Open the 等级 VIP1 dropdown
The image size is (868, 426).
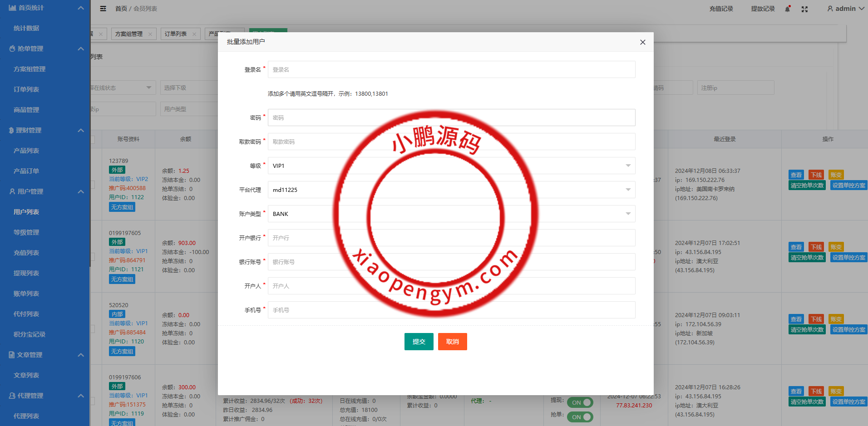[x=451, y=166]
